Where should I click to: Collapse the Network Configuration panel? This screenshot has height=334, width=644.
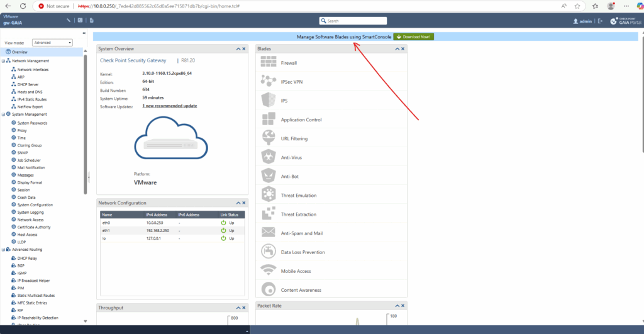(238, 203)
